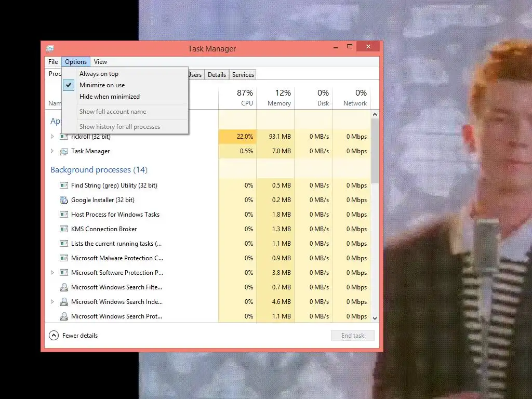
Task: Open the View menu
Action: click(x=100, y=62)
